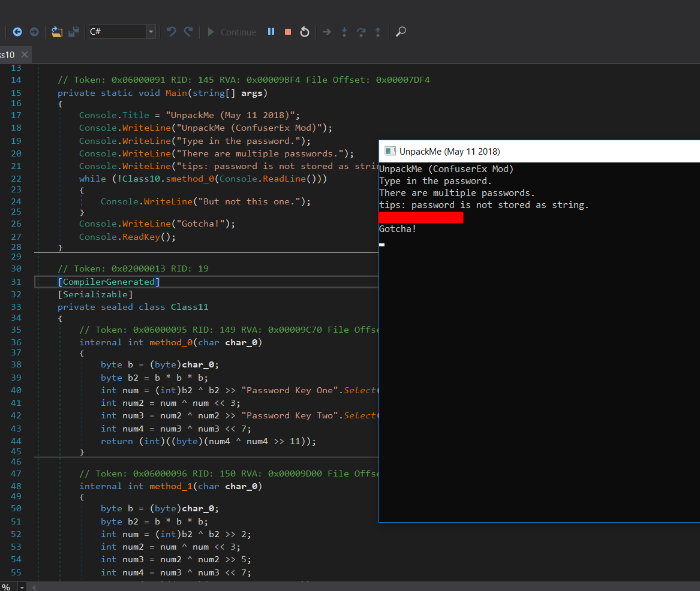700x591 pixels.
Task: Open the zoom percentage dropdown
Action: 22,587
